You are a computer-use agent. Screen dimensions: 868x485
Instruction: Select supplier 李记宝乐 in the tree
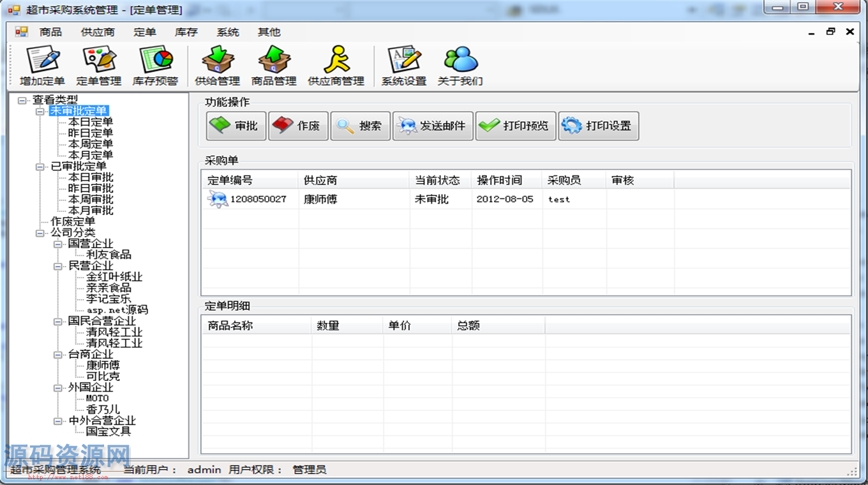click(x=108, y=299)
